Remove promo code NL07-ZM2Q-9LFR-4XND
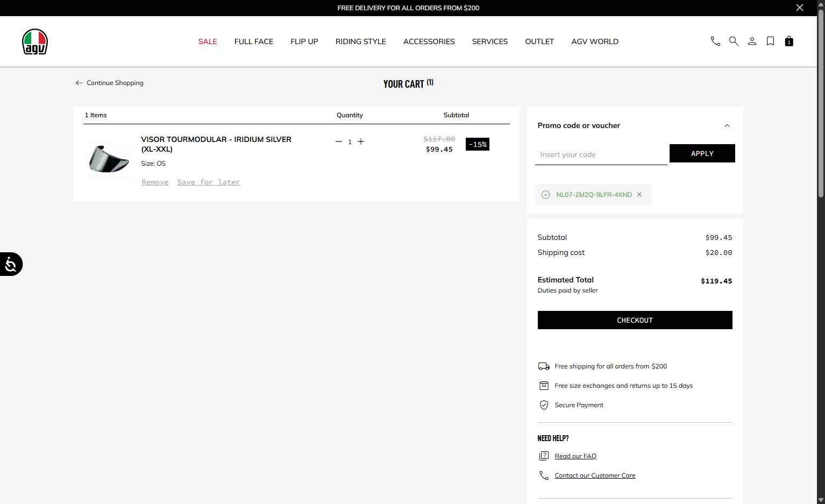 tap(639, 195)
